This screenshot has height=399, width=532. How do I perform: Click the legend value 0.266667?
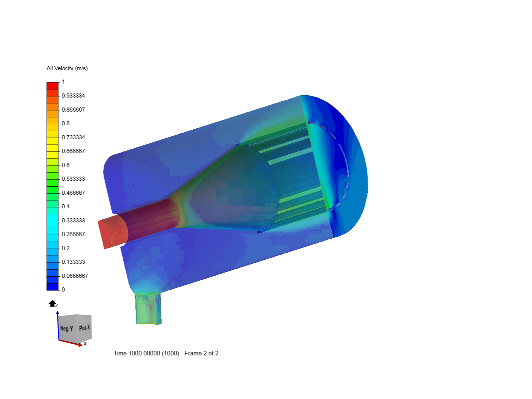(73, 234)
